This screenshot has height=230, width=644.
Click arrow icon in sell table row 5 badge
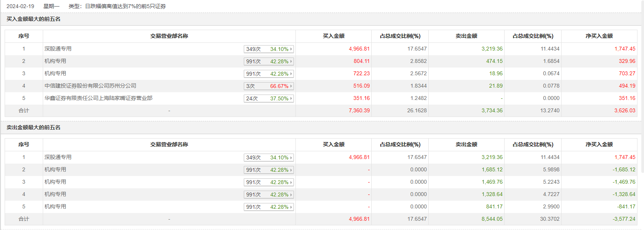291,207
